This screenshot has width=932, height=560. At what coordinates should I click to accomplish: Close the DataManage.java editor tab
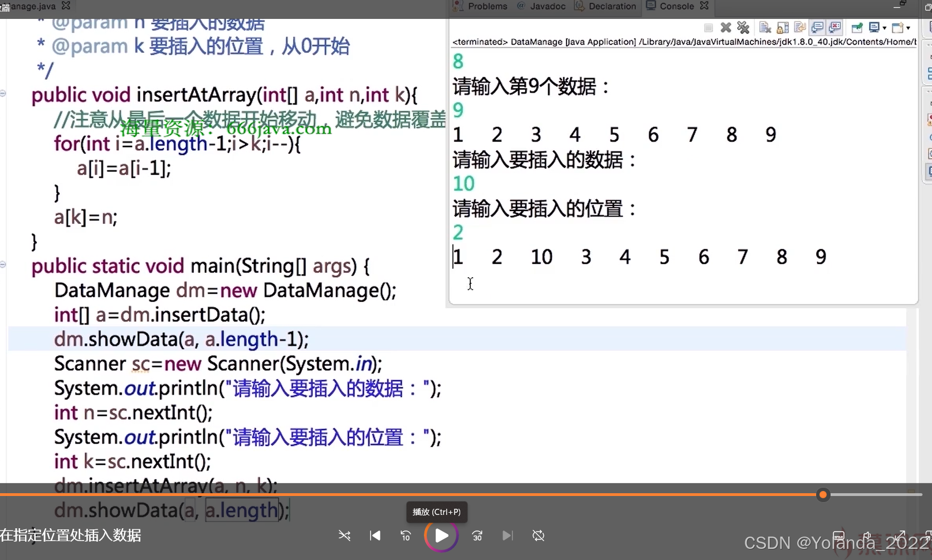click(66, 6)
